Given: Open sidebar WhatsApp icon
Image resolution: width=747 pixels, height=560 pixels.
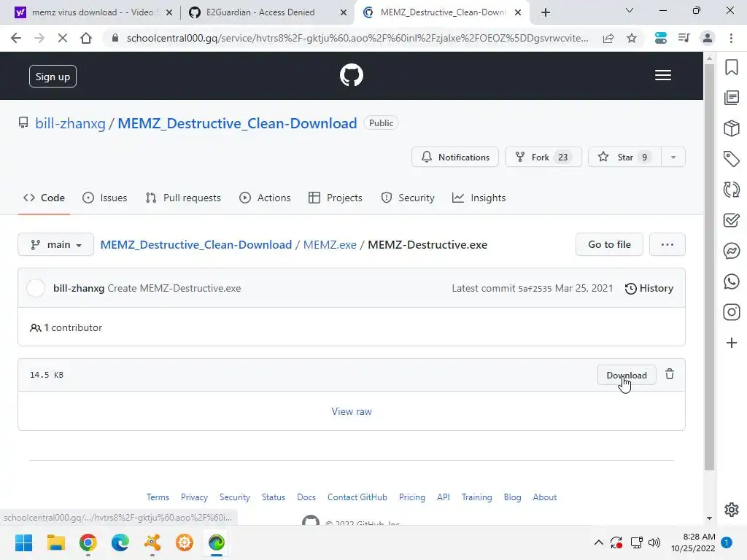Looking at the screenshot, I should point(732,281).
